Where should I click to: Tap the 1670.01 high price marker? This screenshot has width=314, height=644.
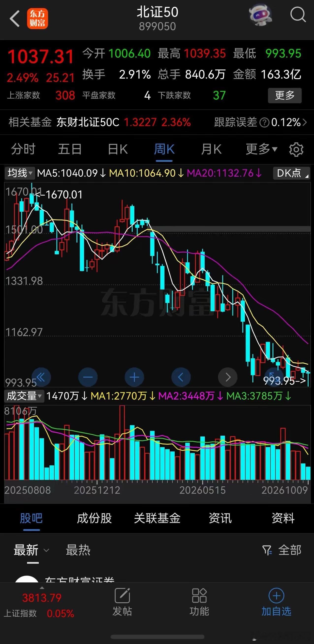coord(59,195)
